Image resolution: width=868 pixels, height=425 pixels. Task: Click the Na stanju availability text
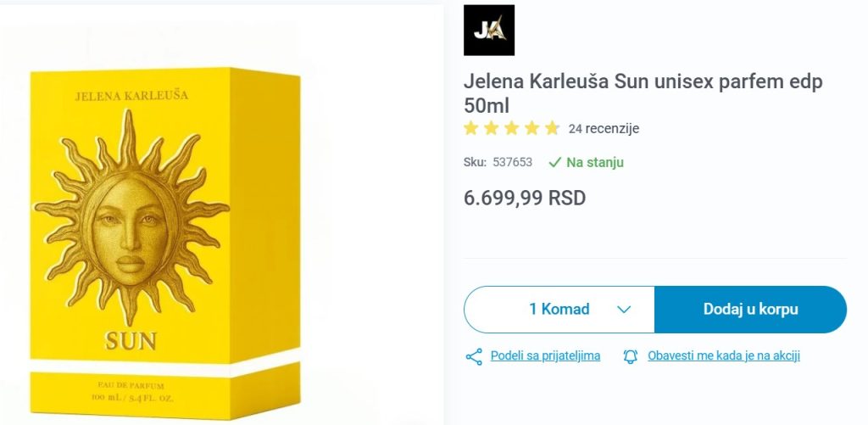pyautogui.click(x=595, y=162)
